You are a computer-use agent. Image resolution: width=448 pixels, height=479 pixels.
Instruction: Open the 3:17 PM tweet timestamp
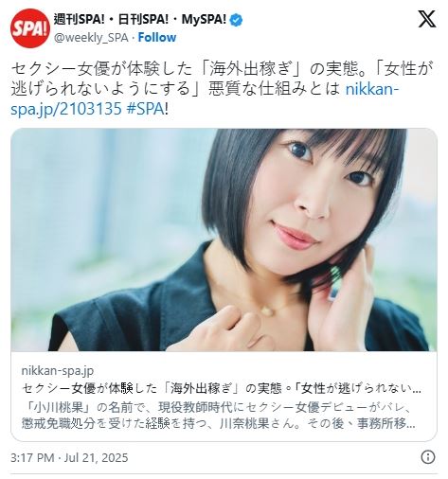click(32, 457)
